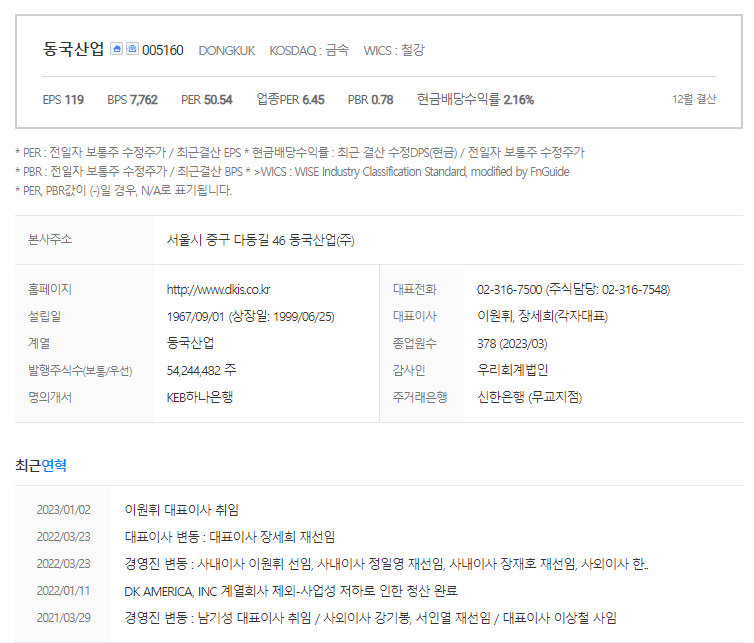This screenshot has width=754, height=643.
Task: Click the history date 2023/01/02
Action: point(63,510)
